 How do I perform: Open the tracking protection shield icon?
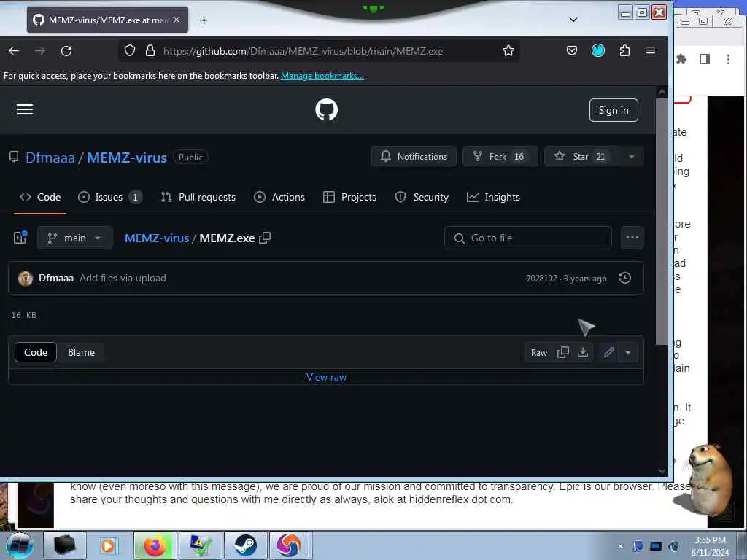(x=130, y=50)
